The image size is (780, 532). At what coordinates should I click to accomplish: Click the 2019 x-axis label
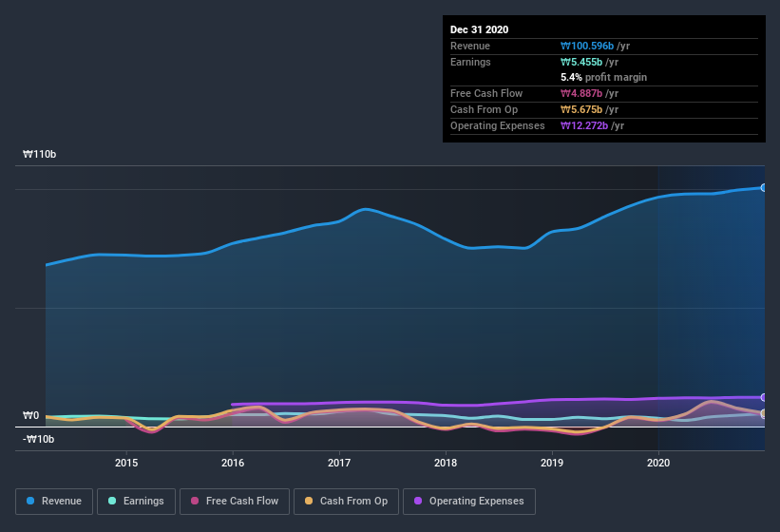point(552,463)
